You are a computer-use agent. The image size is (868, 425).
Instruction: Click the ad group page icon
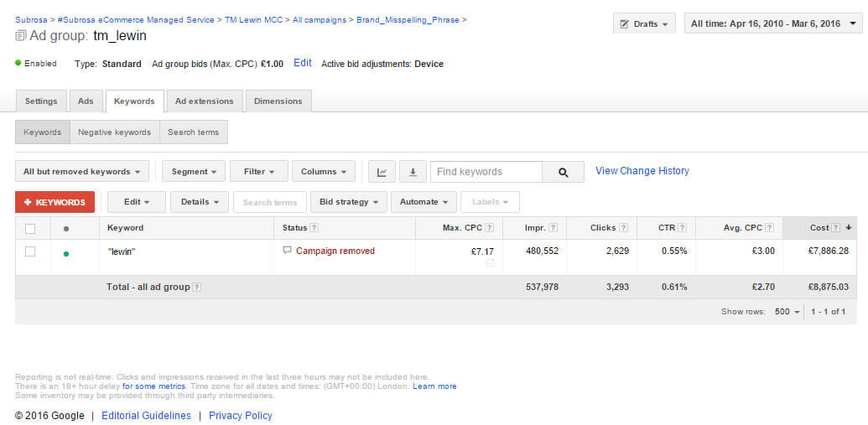pos(20,36)
